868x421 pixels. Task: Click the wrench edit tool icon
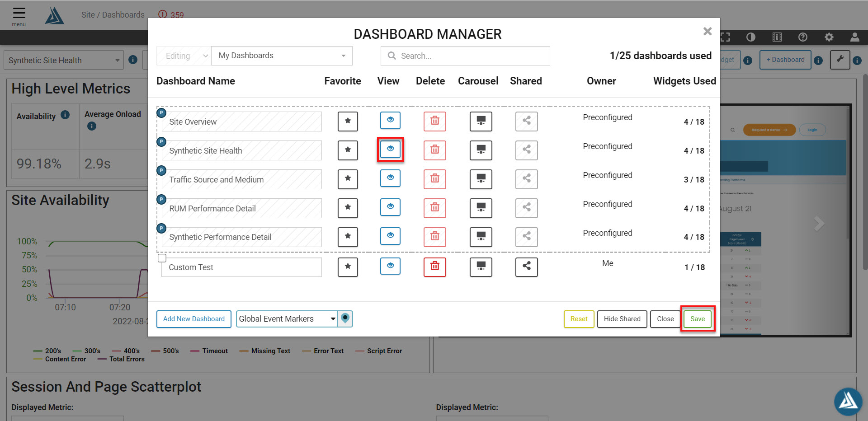pos(840,60)
